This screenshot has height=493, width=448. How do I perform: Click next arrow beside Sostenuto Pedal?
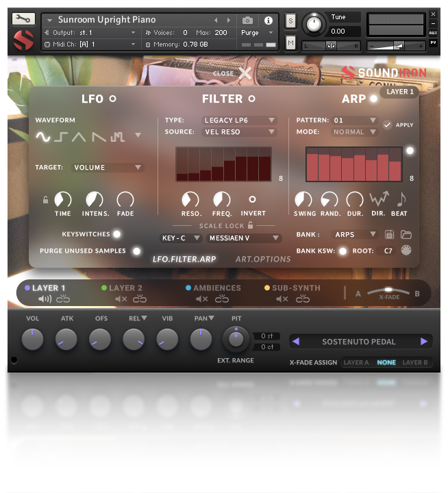coord(424,342)
